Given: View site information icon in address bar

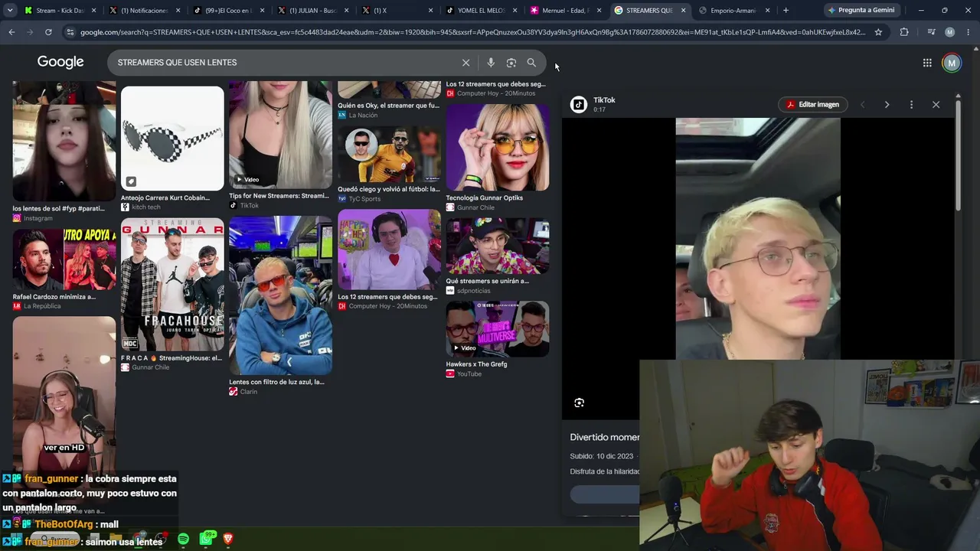Looking at the screenshot, I should click(x=70, y=32).
